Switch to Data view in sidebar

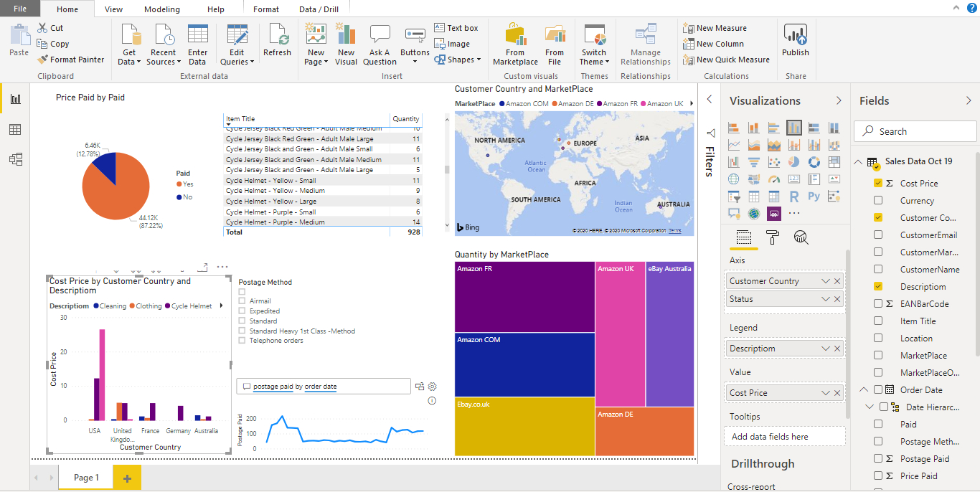pos(15,129)
